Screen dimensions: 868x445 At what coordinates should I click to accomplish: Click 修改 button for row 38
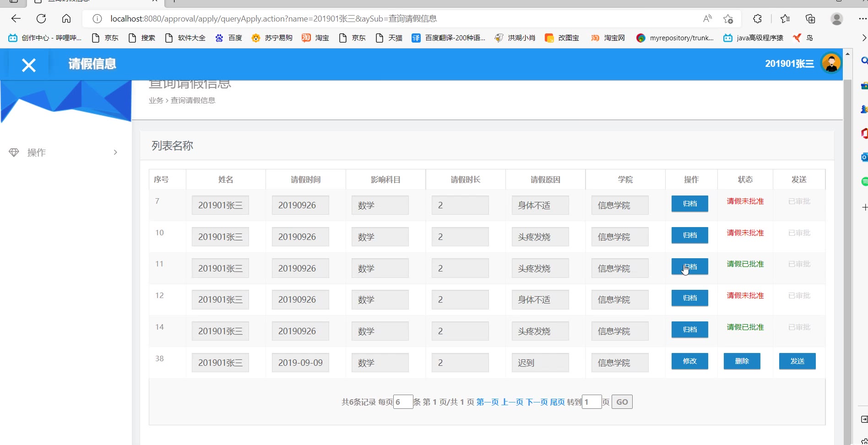(689, 361)
